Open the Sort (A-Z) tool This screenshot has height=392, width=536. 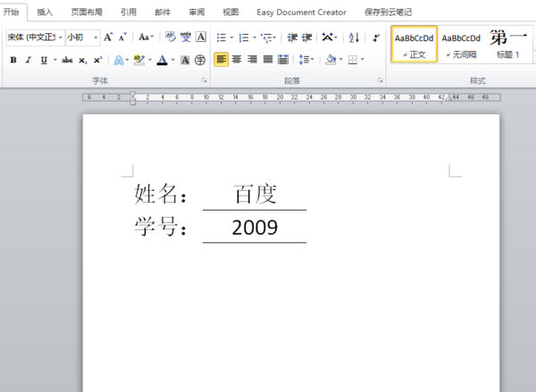(354, 38)
